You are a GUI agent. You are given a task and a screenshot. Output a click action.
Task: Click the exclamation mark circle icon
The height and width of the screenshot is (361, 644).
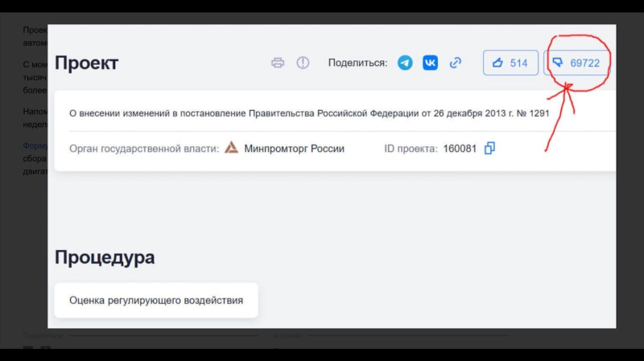point(303,63)
